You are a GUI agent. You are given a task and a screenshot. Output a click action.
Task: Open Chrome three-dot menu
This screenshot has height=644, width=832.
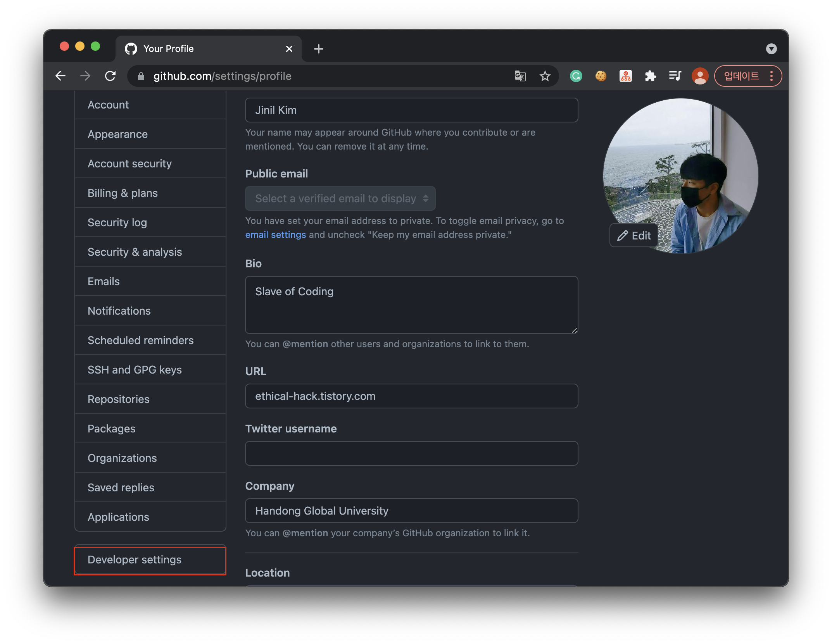point(772,76)
